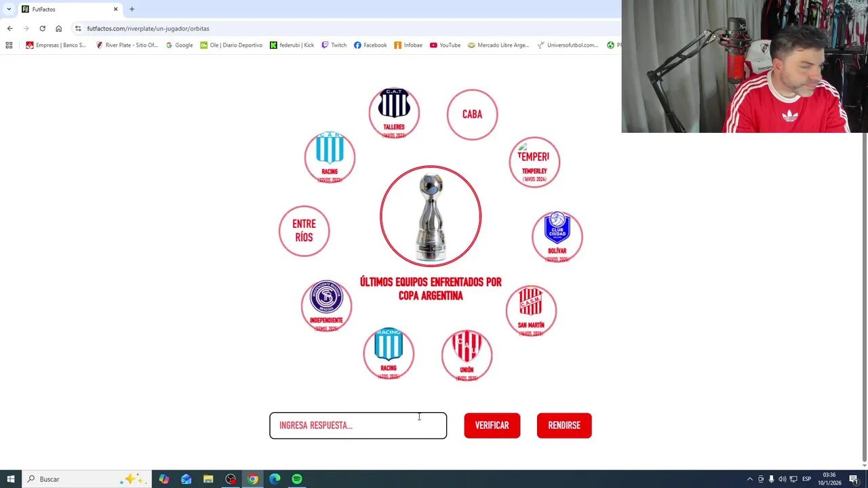Click the Rendirse button
This screenshot has height=488, width=868.
[x=564, y=426]
